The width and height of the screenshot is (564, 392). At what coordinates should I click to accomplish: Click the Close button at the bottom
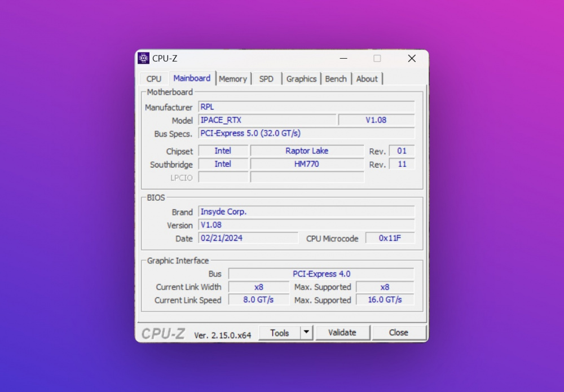pyautogui.click(x=399, y=333)
